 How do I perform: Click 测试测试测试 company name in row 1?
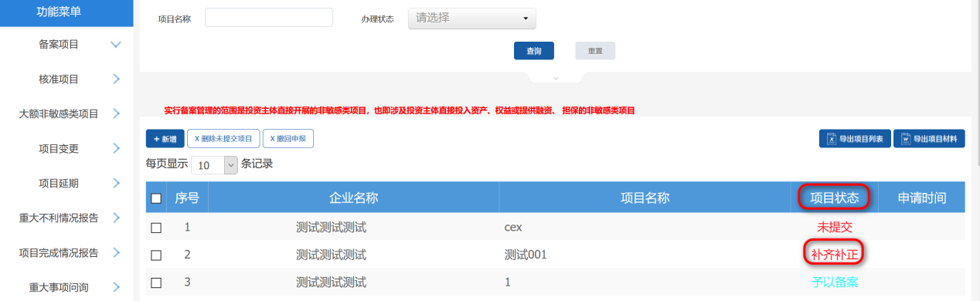(331, 228)
